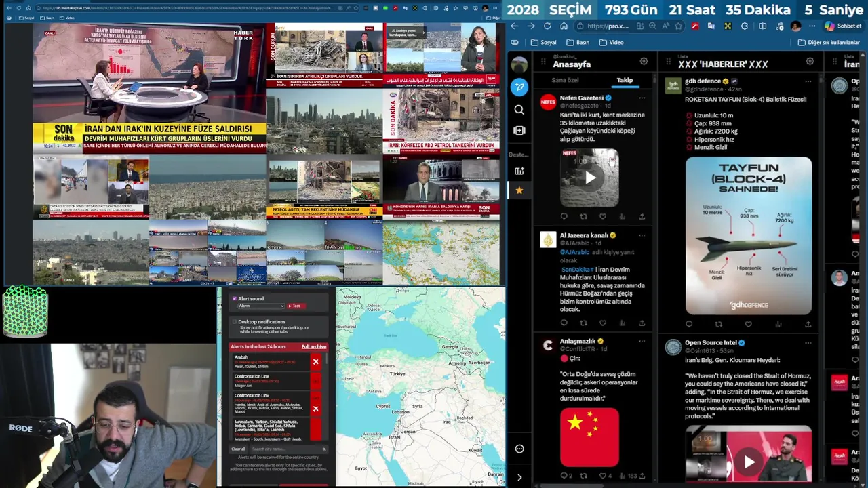868x488 pixels.
Task: Open the browser extensions puzzle icon
Action: coord(745,26)
